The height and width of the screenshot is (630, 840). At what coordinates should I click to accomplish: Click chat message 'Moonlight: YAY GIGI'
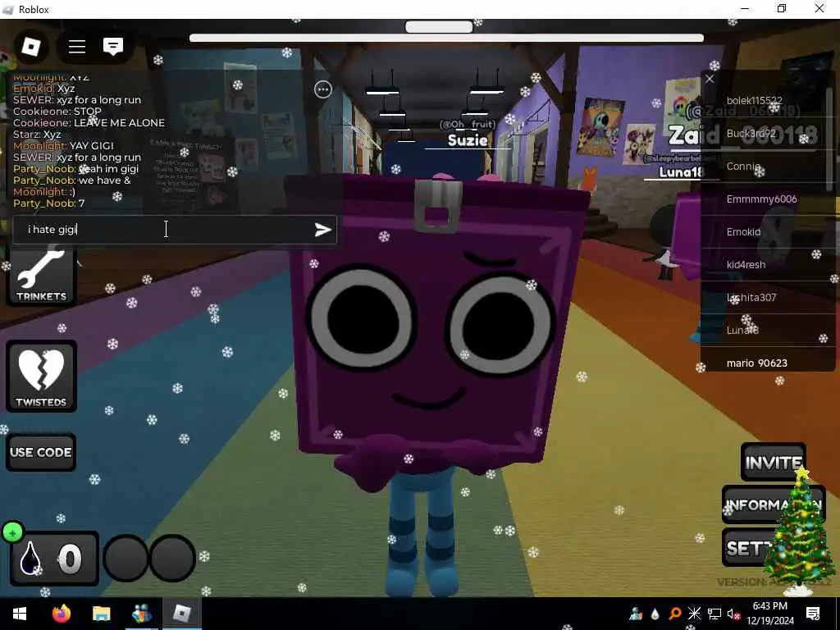click(x=63, y=146)
